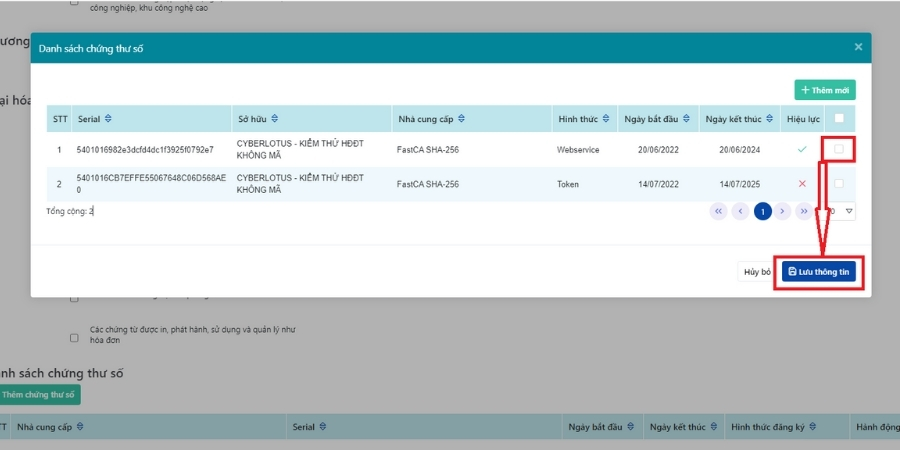
Task: Select the first row with serial 5401016982e3
Action: click(145, 149)
